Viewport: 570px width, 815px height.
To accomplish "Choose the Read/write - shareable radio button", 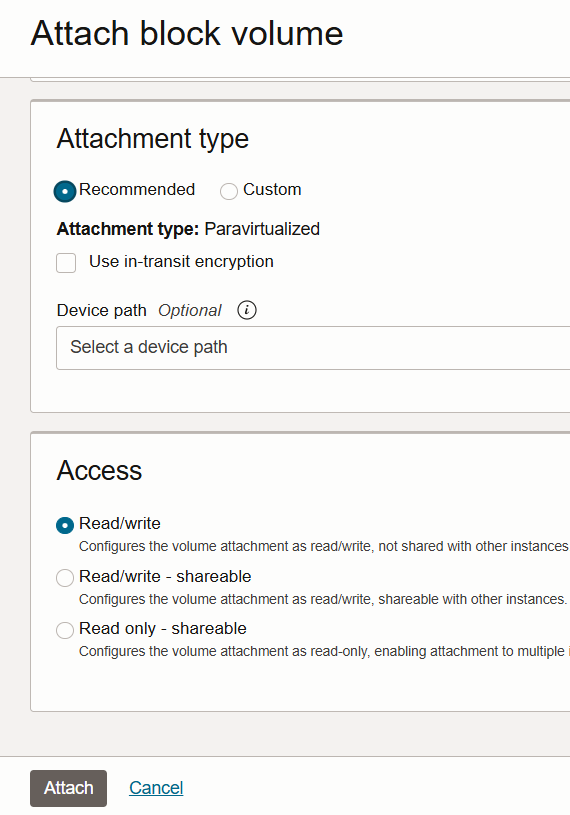I will click(65, 577).
